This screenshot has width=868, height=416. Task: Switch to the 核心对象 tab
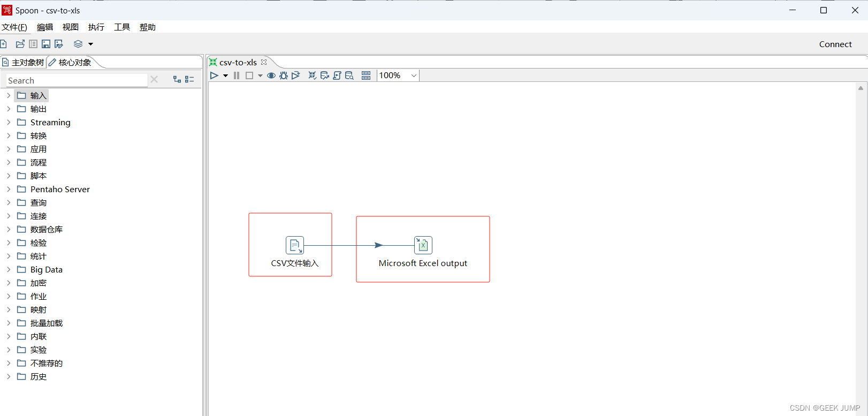(70, 62)
